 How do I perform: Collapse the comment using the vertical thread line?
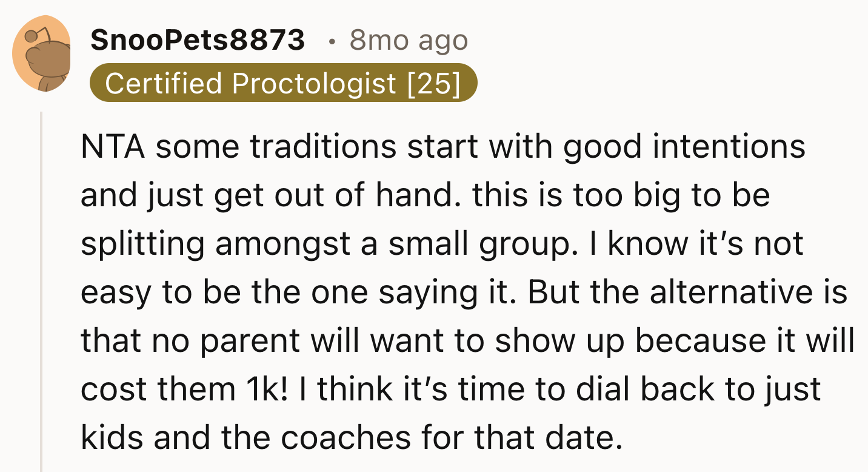(x=42, y=291)
